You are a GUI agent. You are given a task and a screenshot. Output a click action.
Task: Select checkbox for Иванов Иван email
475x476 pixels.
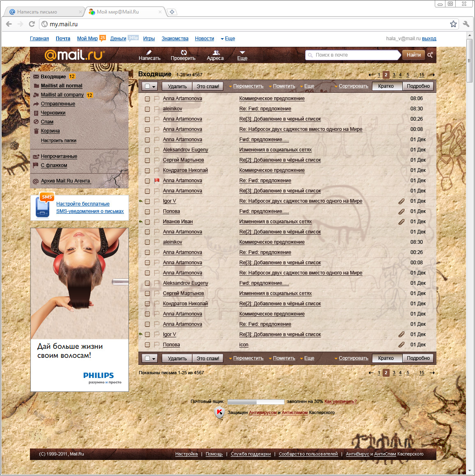click(147, 222)
